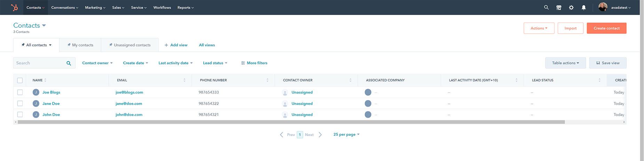Go to previous page arrow
The image size is (644, 161).
(x=282, y=135)
